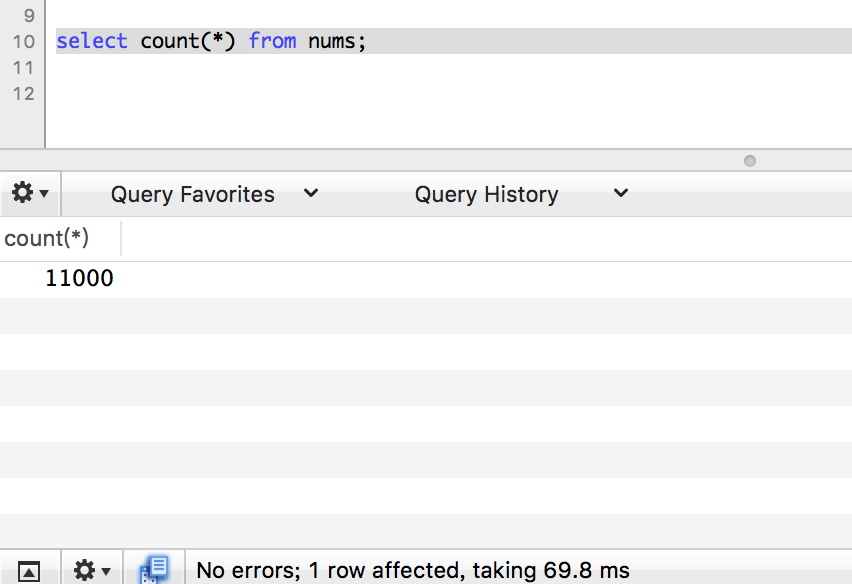Click the 'select' keyword in the query

tap(92, 41)
